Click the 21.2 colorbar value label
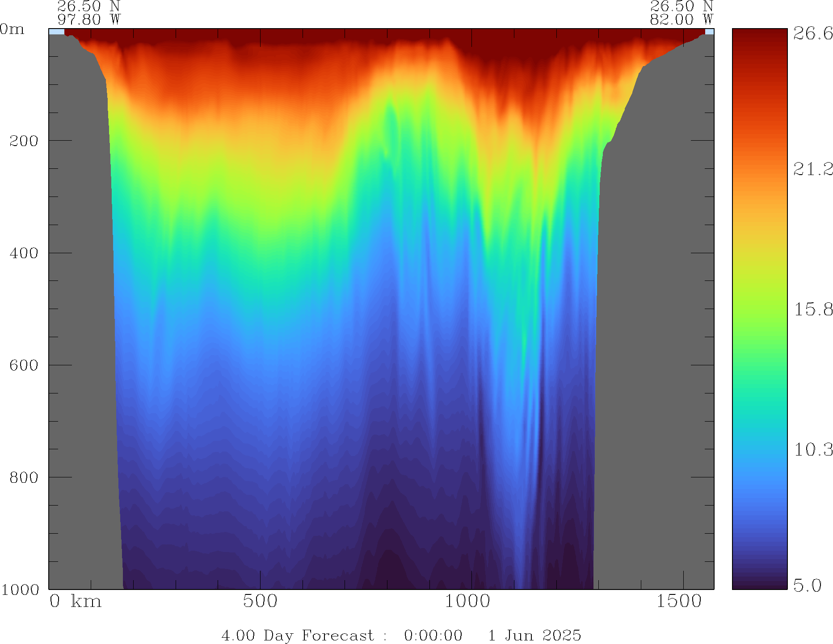This screenshot has height=644, width=833. pos(812,169)
